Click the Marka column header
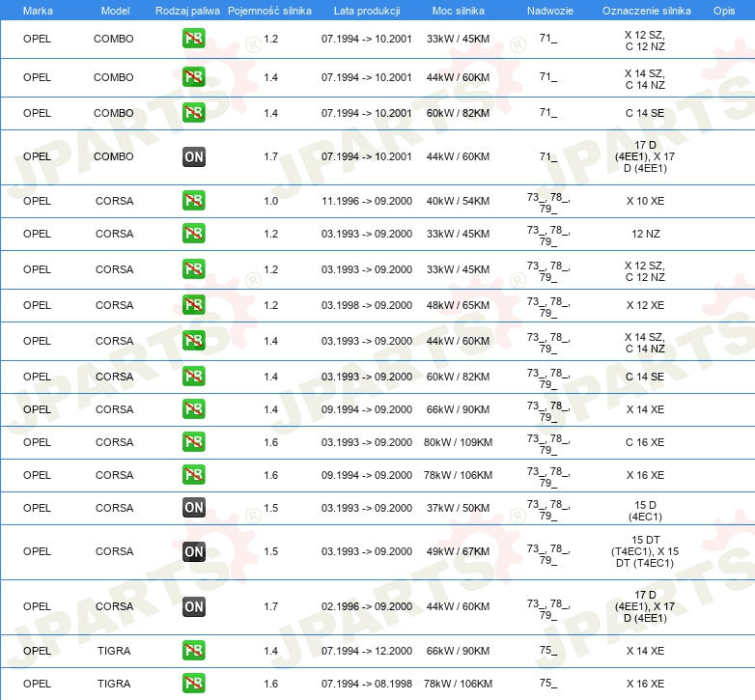The height and width of the screenshot is (700, 755). click(x=37, y=10)
